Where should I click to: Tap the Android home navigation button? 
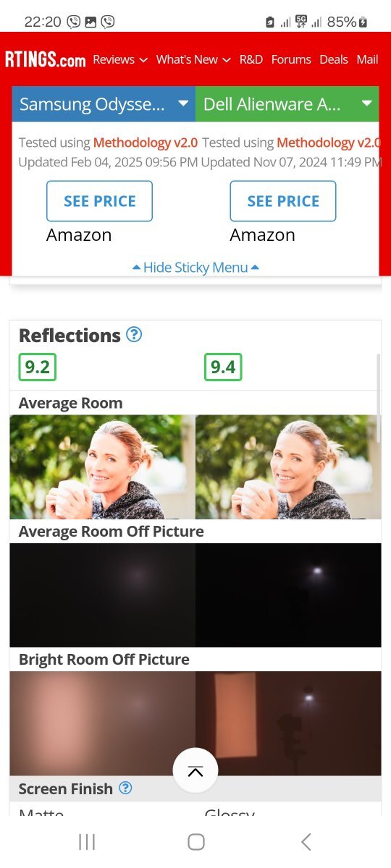click(x=195, y=841)
